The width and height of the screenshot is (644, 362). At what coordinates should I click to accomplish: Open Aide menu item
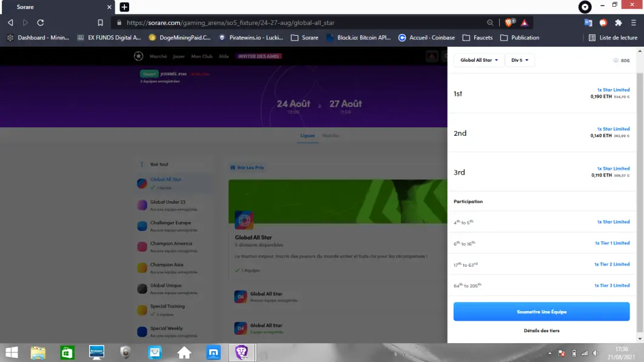point(223,56)
